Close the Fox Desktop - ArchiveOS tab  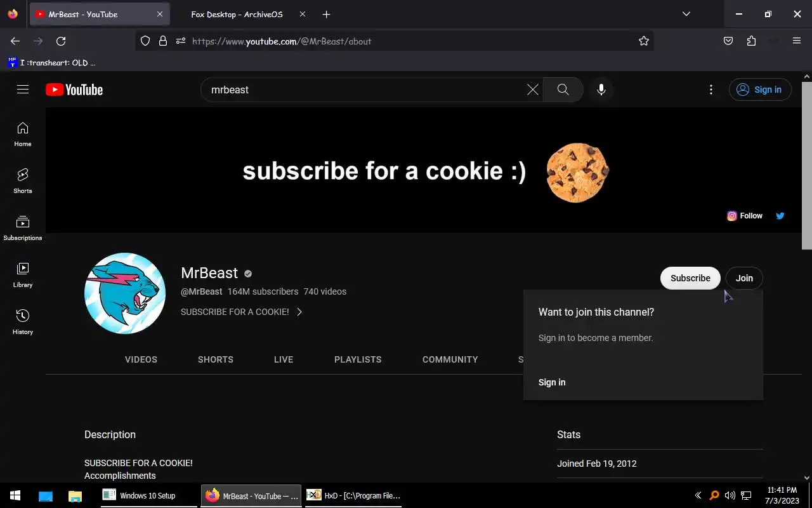[302, 14]
